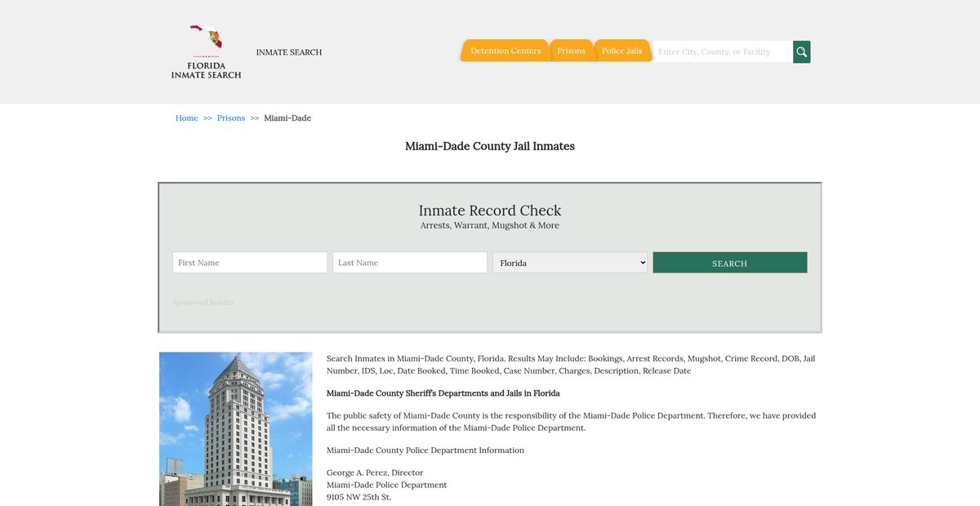Expand the Florida state dropdown
Screen dimensions: 980x506
coord(570,263)
